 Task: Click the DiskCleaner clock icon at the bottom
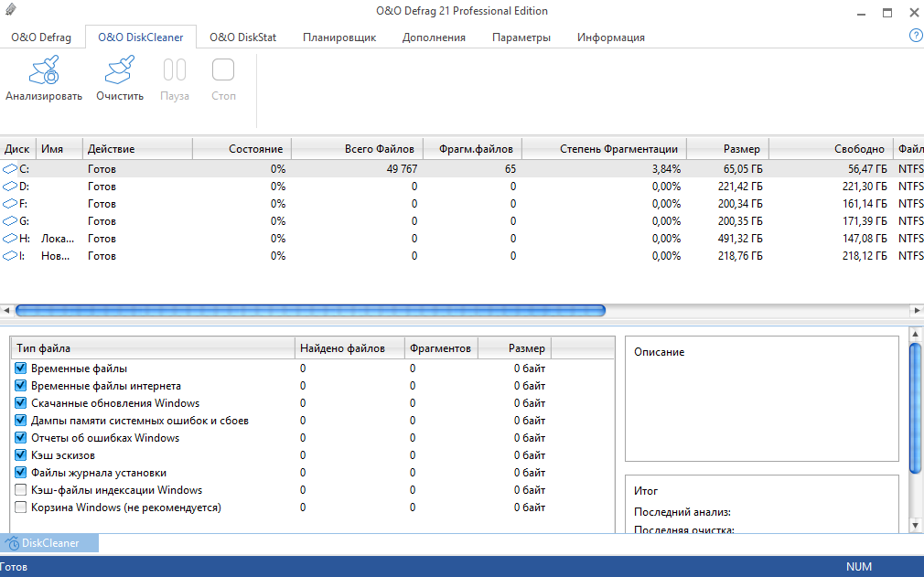12,543
